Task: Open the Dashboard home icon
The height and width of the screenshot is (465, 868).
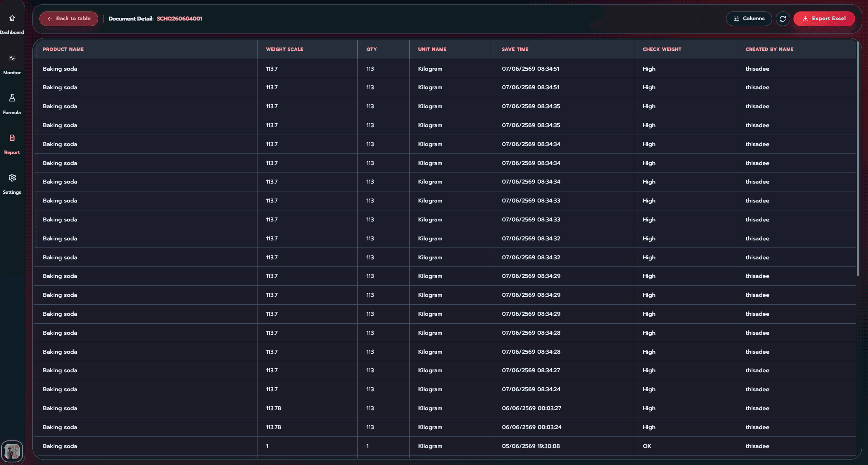Action: pos(12,18)
